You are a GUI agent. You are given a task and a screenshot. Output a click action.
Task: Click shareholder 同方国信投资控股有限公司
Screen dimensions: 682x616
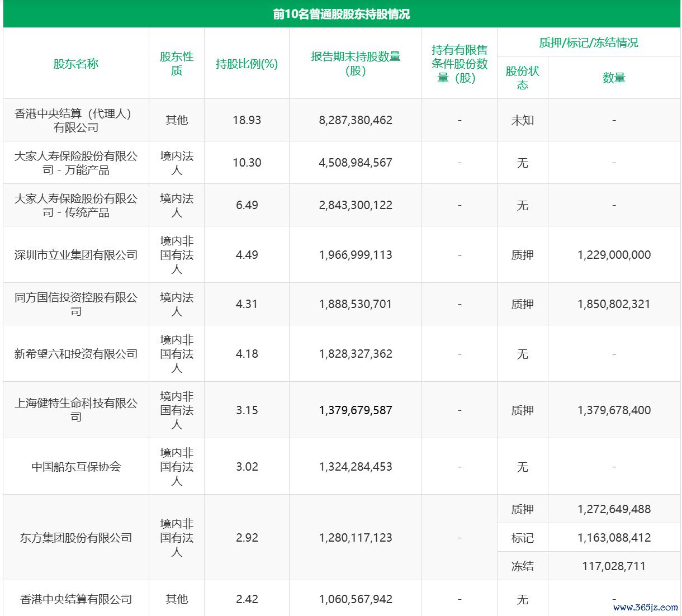coord(76,304)
